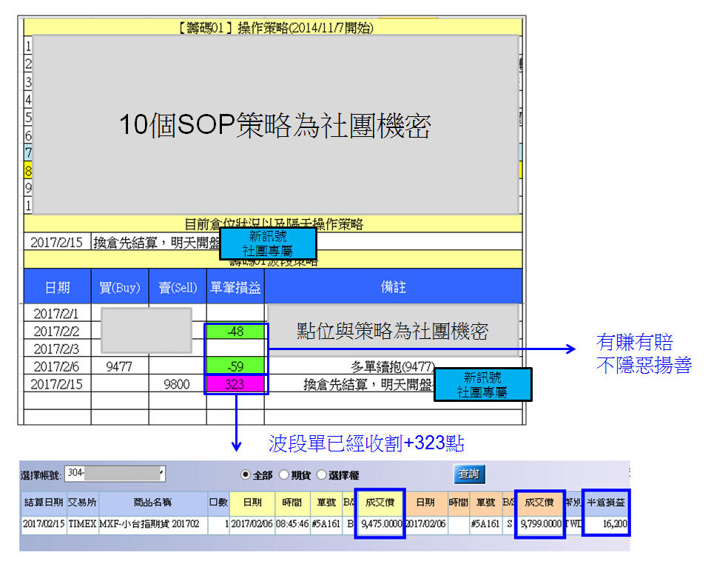
Task: Click the 9477 buy price cell
Action: pos(120,365)
